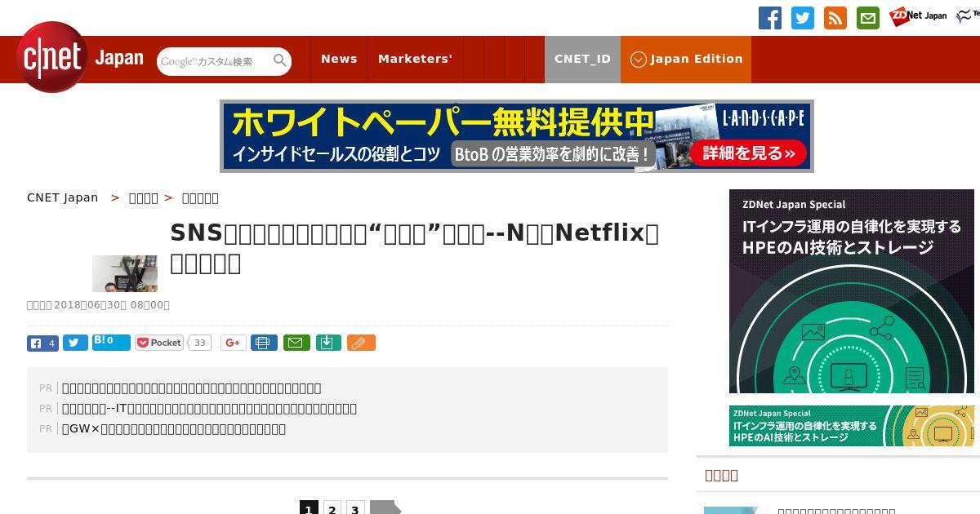Open the LANDSCAPE white paper banner ad
This screenshot has width=980, height=514.
[x=517, y=136]
